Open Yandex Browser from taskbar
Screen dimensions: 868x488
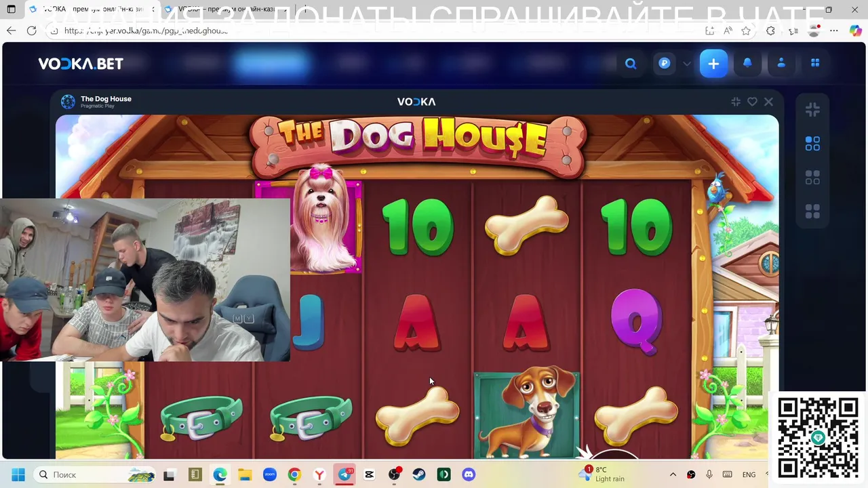coord(319,474)
